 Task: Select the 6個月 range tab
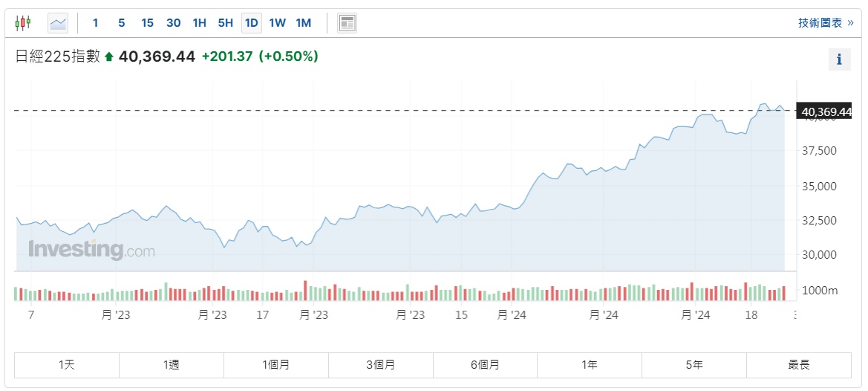(485, 365)
